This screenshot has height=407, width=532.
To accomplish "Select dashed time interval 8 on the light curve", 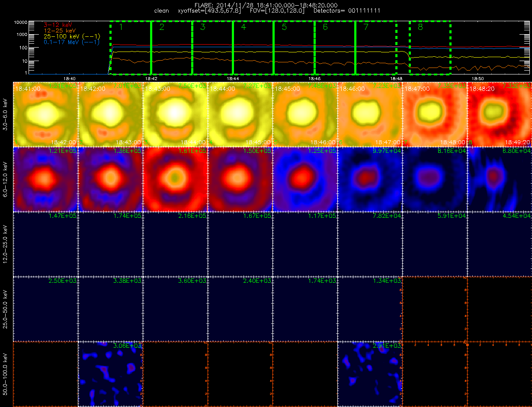I will pyautogui.click(x=430, y=47).
